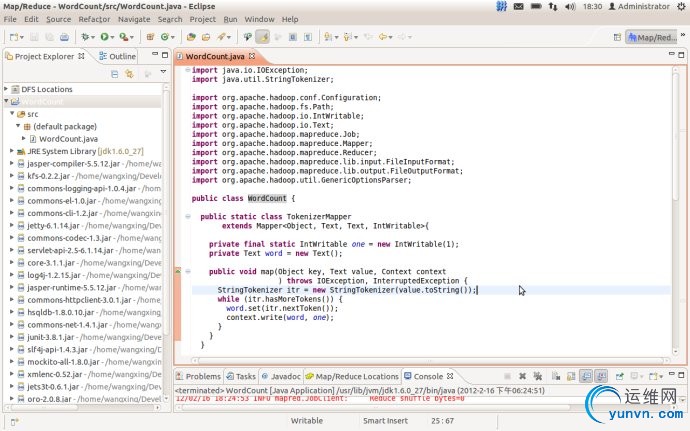Open the Window menu
This screenshot has width=690, height=431.
[259, 19]
